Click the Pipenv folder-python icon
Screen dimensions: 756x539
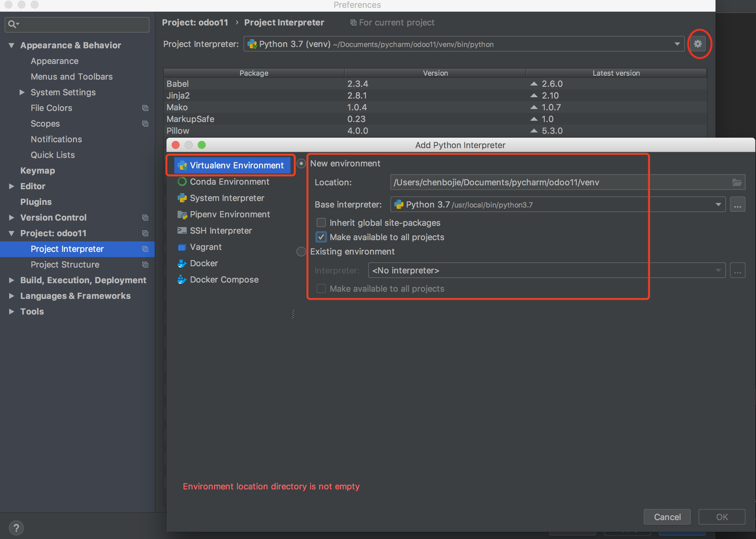(182, 215)
